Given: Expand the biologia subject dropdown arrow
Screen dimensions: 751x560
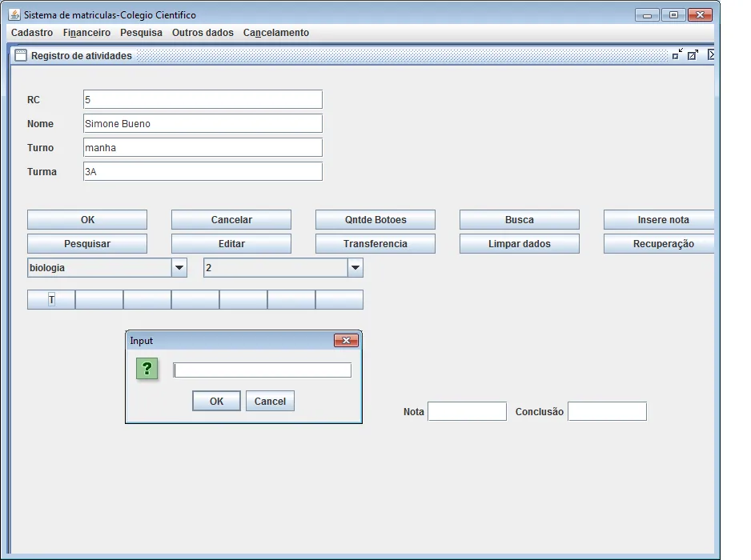Looking at the screenshot, I should coord(179,267).
